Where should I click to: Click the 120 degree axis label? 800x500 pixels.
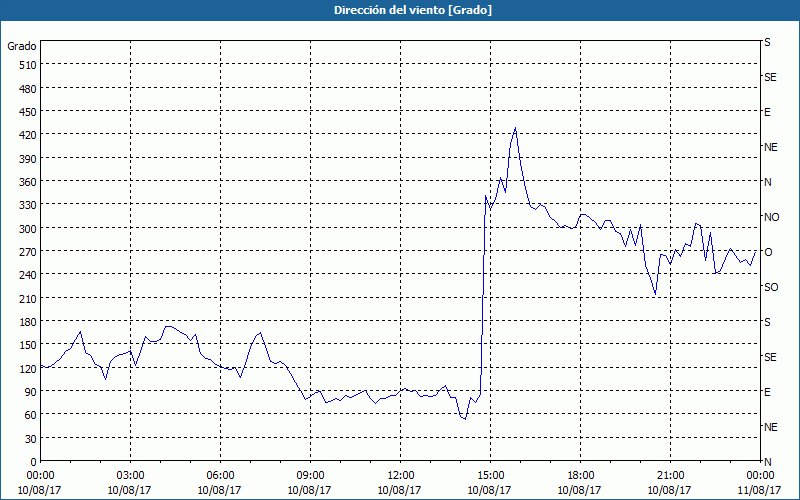[28, 368]
